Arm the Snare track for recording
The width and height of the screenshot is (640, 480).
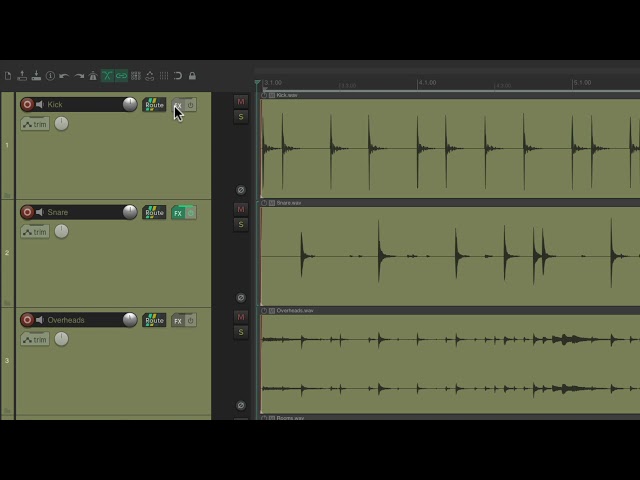[27, 212]
